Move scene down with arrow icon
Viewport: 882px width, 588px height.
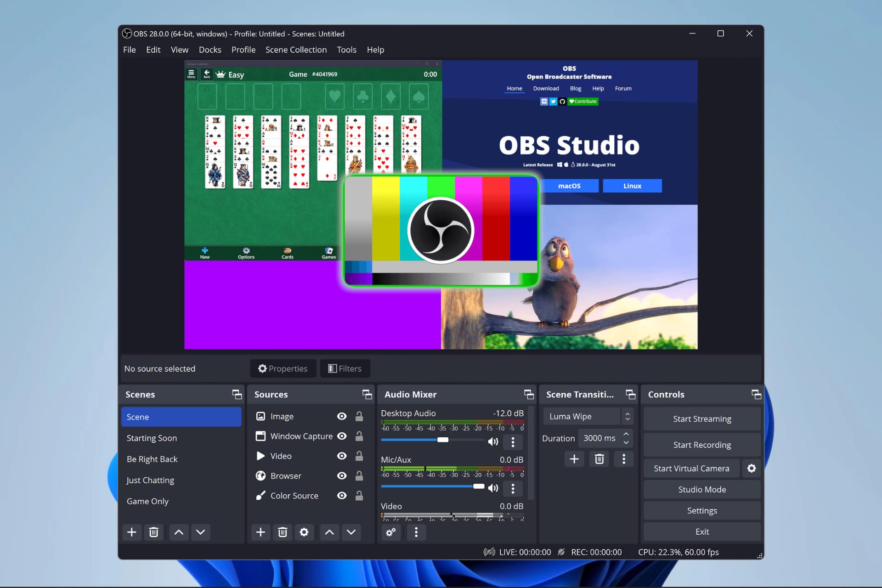click(x=200, y=532)
